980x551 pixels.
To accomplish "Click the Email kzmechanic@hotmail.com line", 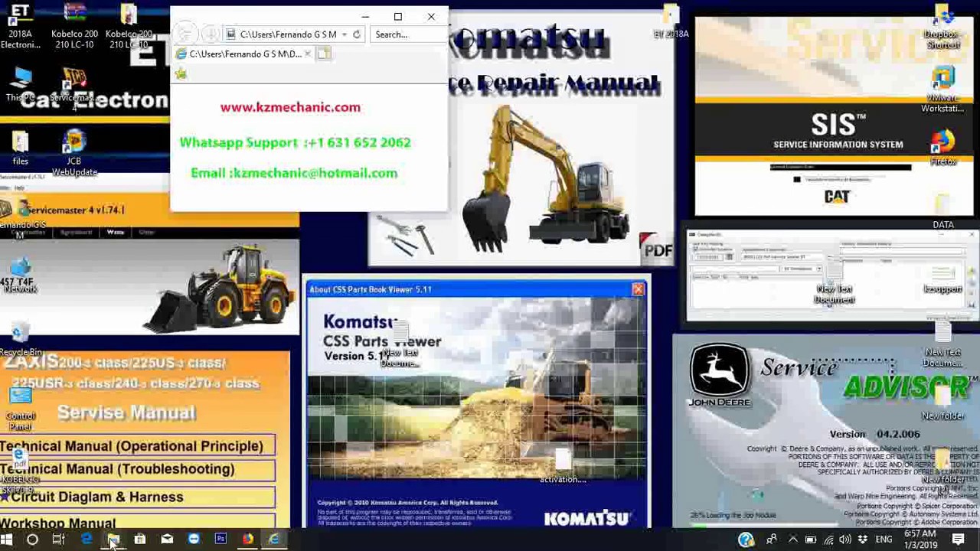I will (294, 173).
